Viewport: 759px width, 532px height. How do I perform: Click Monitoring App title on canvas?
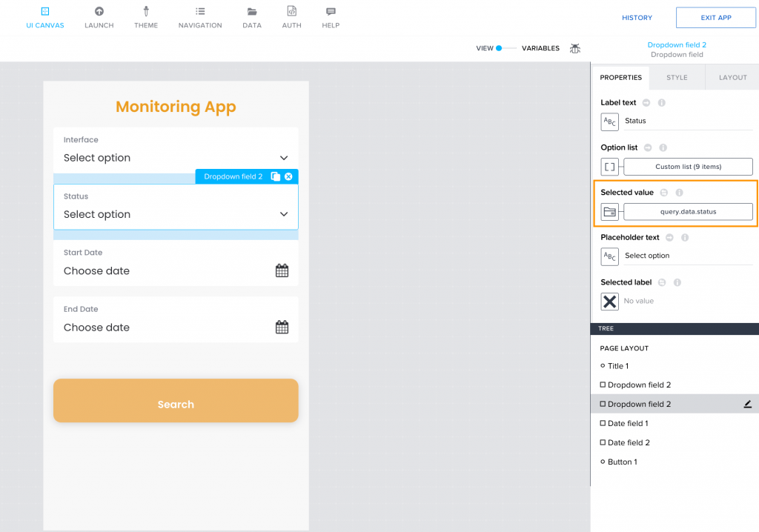[176, 107]
